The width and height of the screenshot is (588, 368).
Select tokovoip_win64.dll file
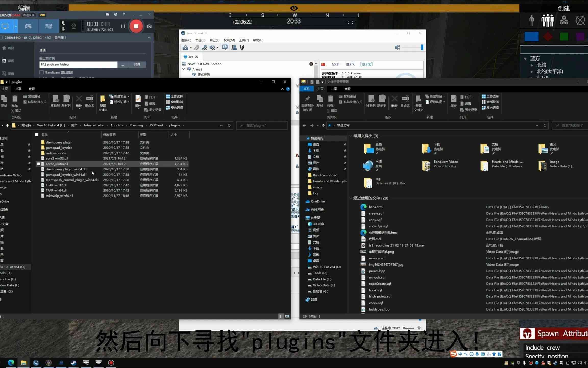click(x=59, y=196)
